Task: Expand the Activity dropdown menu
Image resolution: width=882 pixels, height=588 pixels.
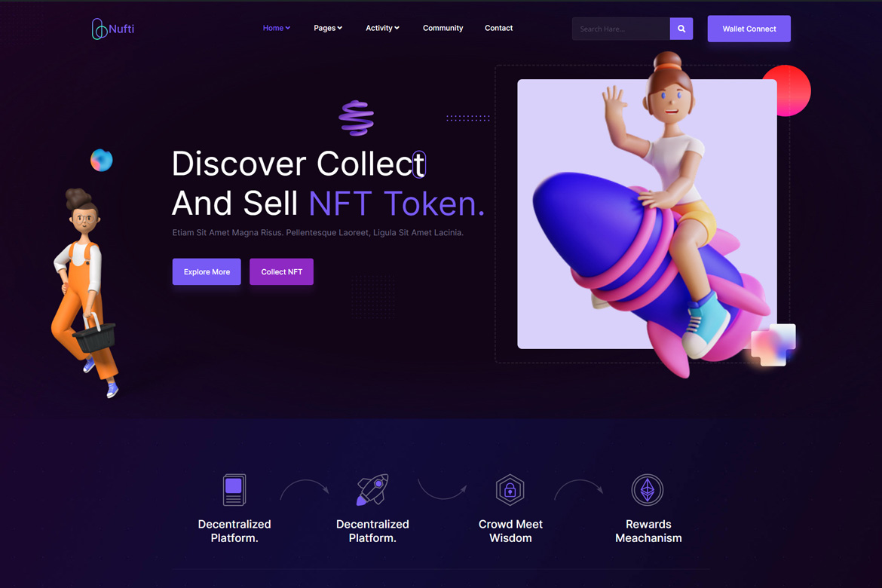Action: (382, 28)
